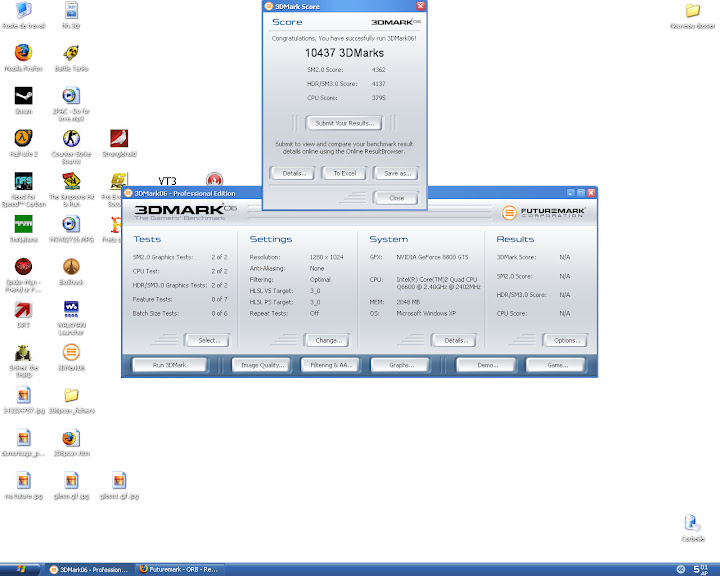Click the Demo button
This screenshot has height=576, width=720.
[x=486, y=365]
